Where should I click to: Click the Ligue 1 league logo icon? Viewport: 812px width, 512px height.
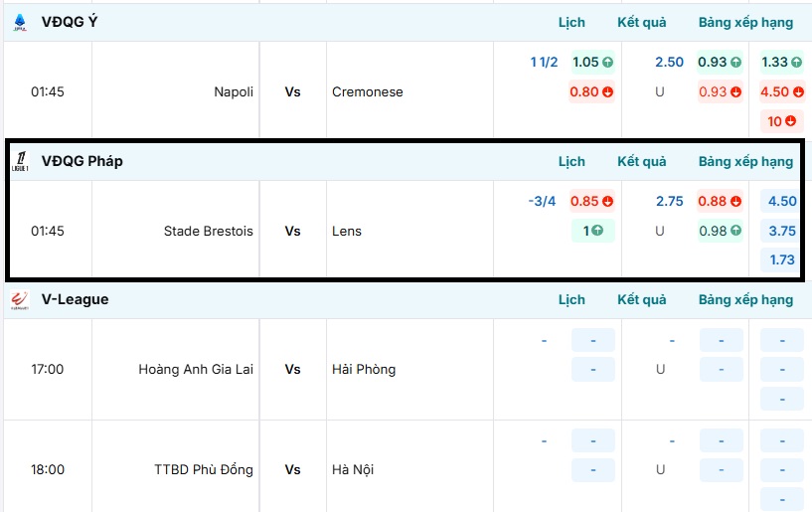tap(20, 161)
